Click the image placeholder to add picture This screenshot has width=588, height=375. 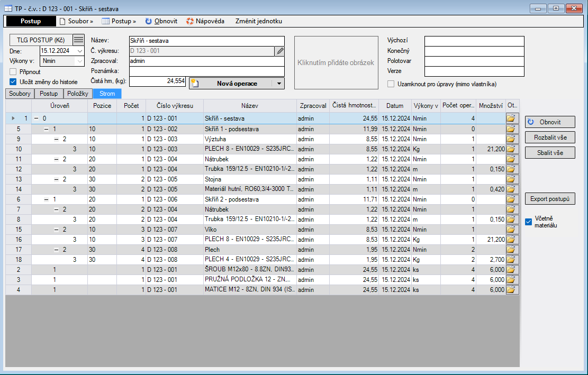[x=336, y=62]
